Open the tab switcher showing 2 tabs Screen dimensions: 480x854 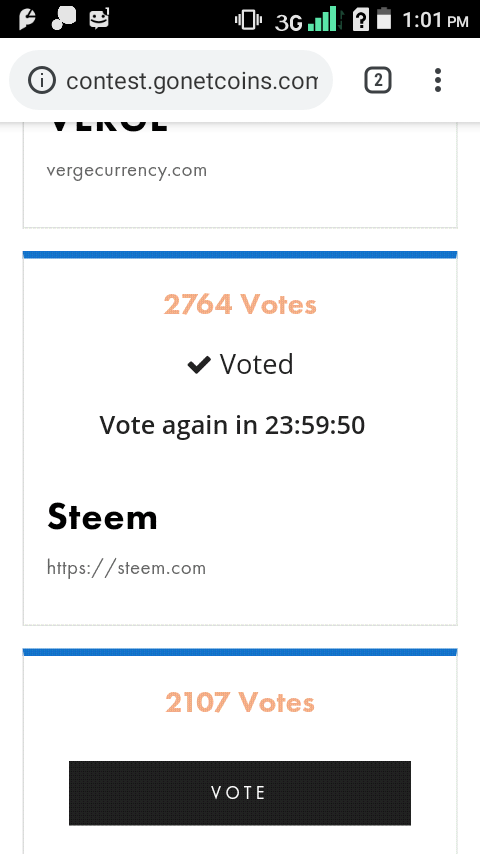pos(378,81)
